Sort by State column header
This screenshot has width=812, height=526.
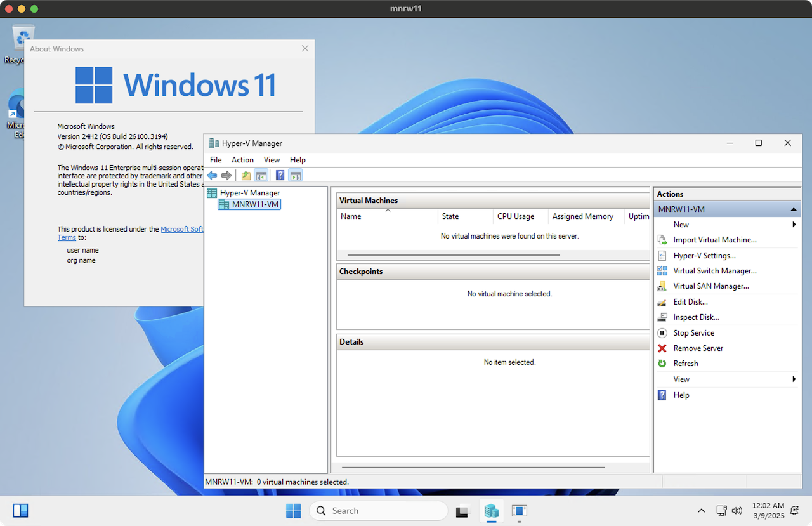pos(465,216)
